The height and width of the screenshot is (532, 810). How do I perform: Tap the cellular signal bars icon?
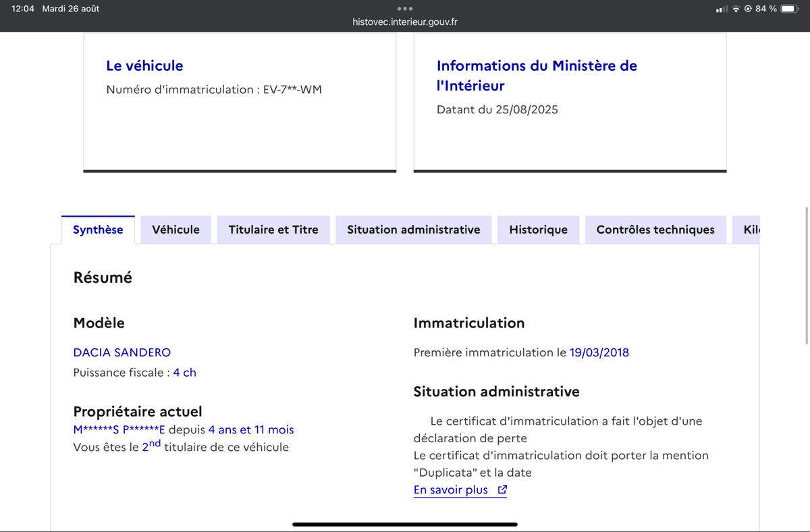click(x=722, y=9)
